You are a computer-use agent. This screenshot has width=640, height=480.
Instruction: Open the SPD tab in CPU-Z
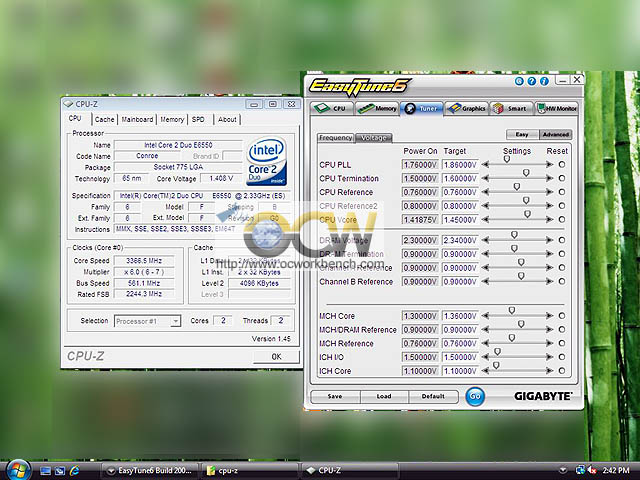click(x=198, y=119)
